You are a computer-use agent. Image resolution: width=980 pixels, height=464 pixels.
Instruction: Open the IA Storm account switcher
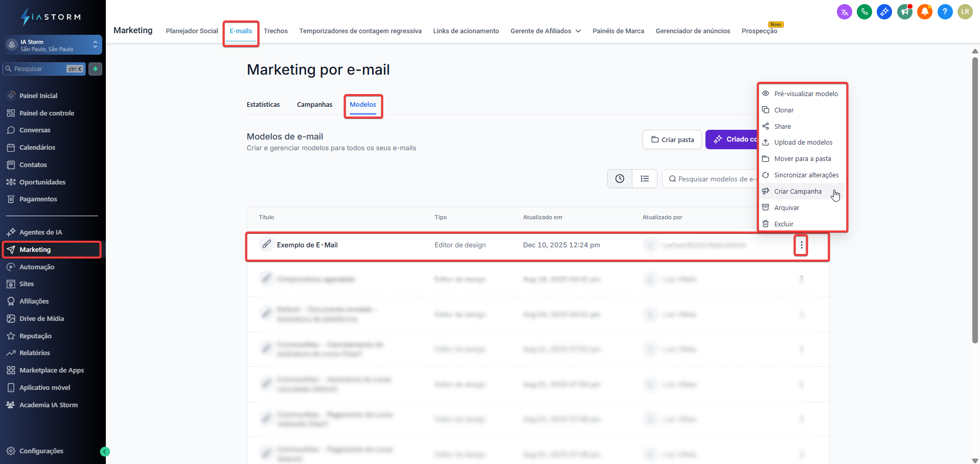coord(53,45)
